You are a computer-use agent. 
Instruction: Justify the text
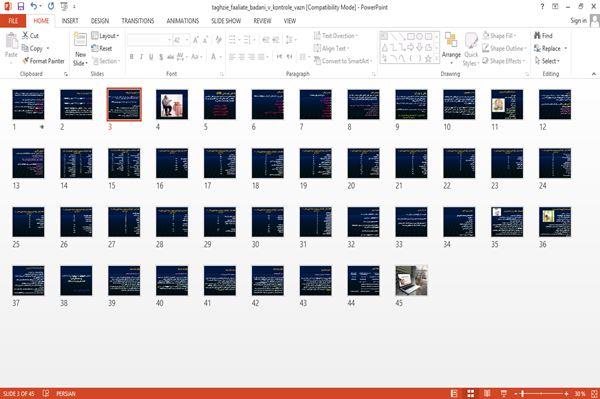point(261,57)
